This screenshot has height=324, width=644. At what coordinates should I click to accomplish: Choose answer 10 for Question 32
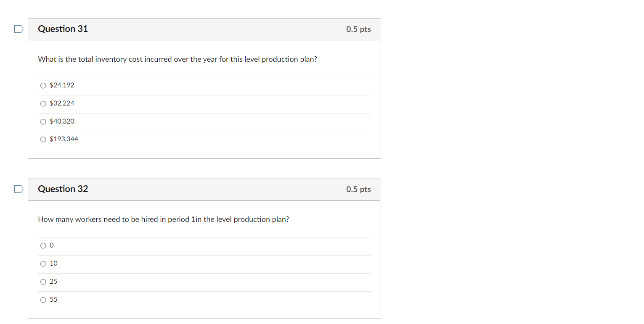(43, 263)
